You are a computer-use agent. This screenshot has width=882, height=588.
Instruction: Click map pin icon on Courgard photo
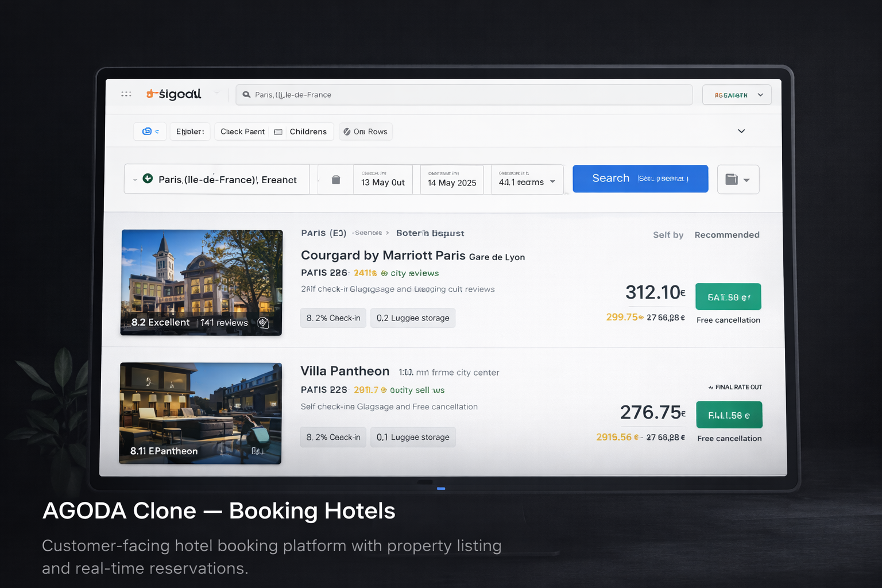[263, 322]
